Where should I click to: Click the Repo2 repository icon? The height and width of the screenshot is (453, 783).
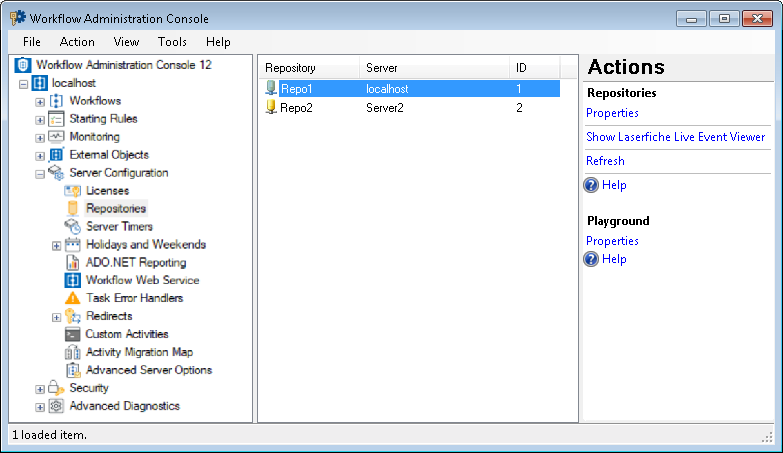click(x=271, y=107)
